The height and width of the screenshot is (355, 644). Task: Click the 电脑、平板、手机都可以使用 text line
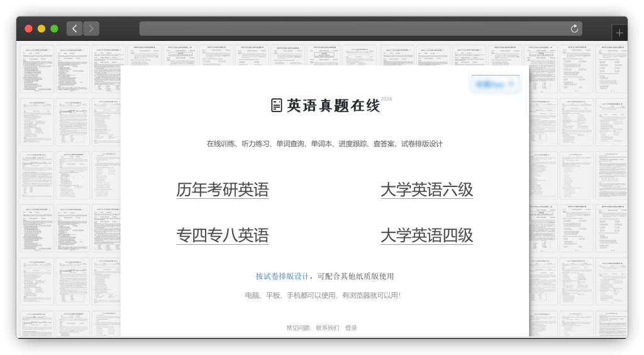pos(323,295)
